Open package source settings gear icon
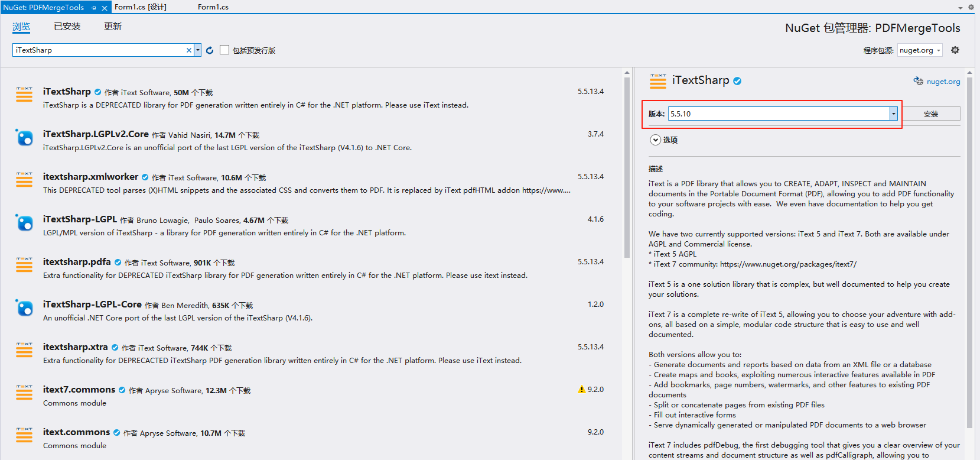Image resolution: width=980 pixels, height=460 pixels. tap(955, 50)
